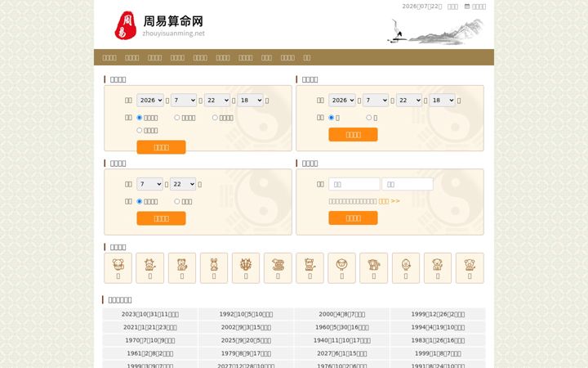
Task: Click the orange submit button in the top-left form
Action: coord(161,147)
